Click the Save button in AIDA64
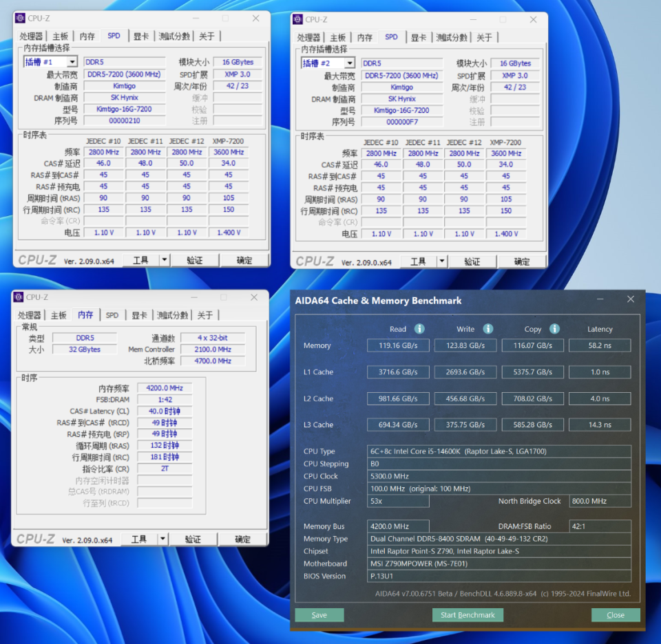Screen dimensions: 661x644 coord(319,615)
